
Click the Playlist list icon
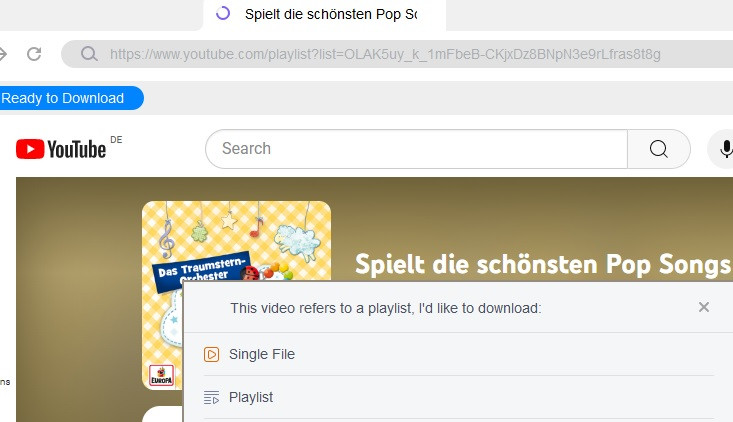click(x=211, y=398)
